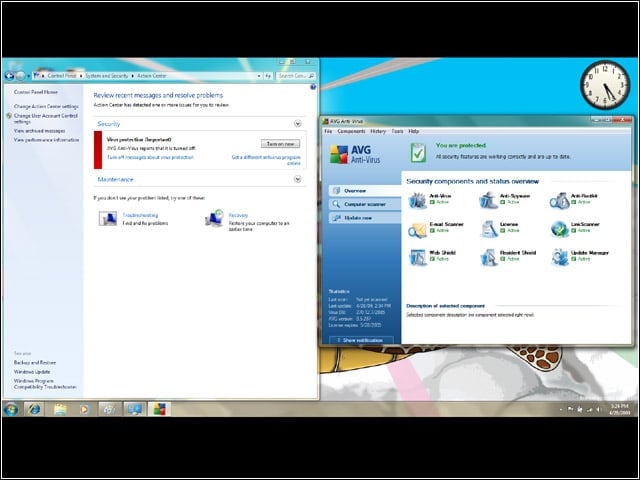The image size is (640, 480).
Task: Collapse the Security section chevron
Action: coord(298,123)
